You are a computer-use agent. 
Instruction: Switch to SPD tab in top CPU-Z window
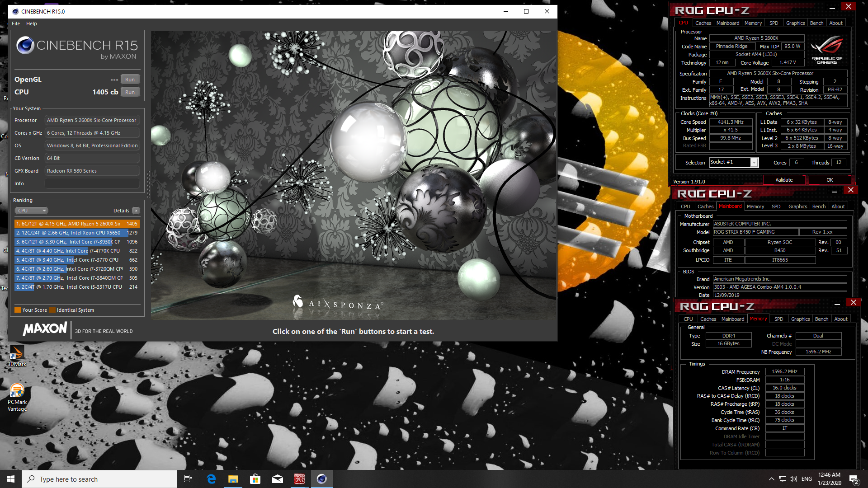pyautogui.click(x=774, y=23)
